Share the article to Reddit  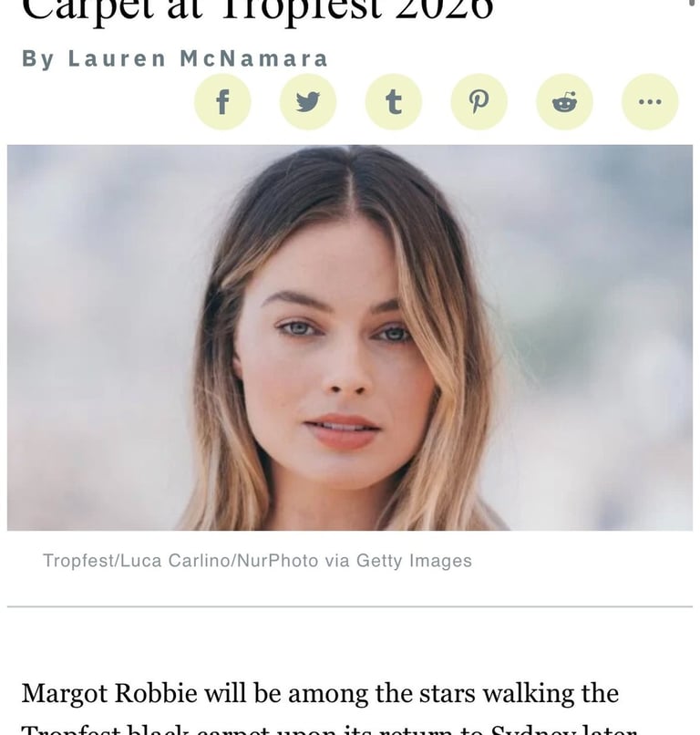564,102
